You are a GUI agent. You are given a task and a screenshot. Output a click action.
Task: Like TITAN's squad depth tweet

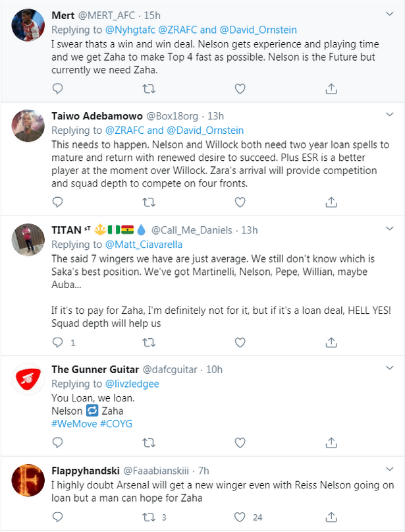coord(240,342)
